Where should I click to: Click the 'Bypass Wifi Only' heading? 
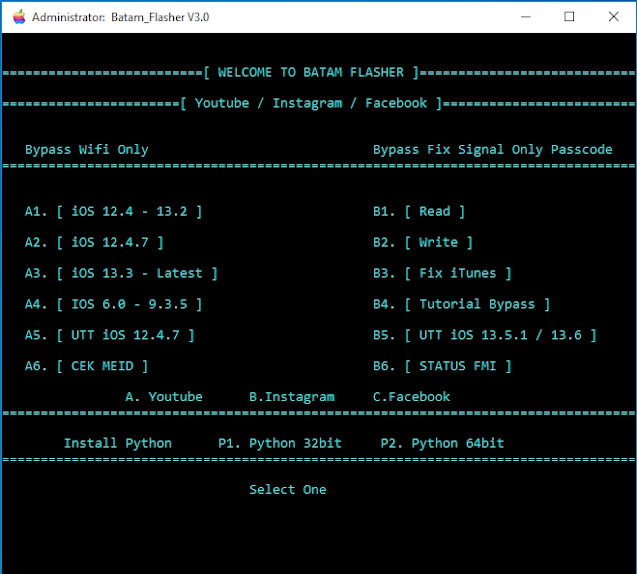(x=87, y=149)
